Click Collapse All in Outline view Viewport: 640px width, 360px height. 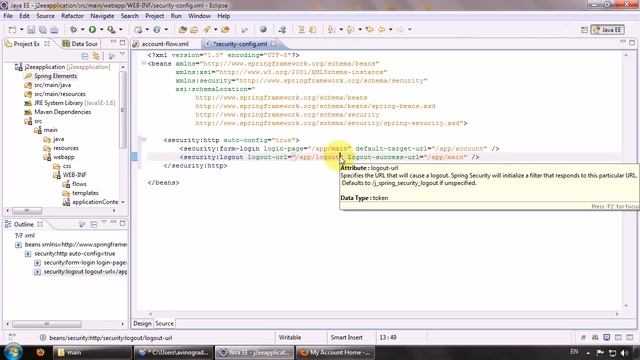93,224
